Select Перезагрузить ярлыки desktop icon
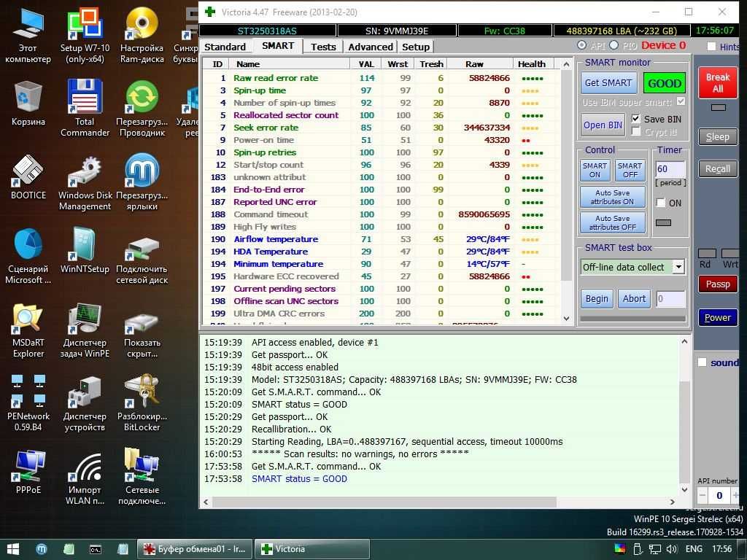747x560 pixels. coord(142,183)
